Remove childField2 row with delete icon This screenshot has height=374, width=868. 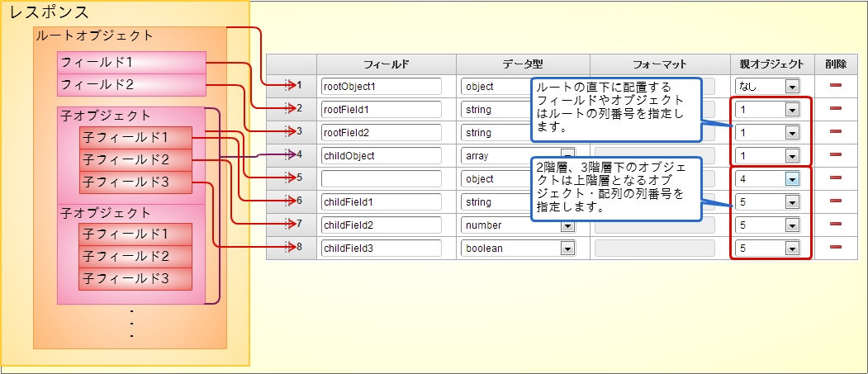point(835,224)
